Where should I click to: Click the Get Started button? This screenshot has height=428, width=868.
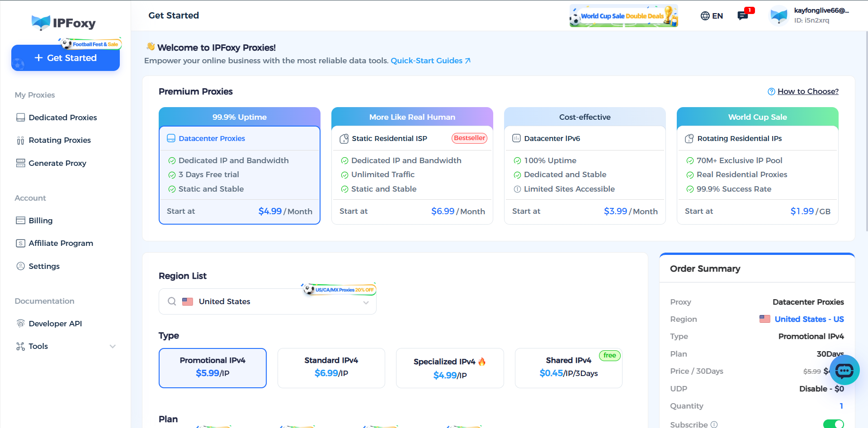[x=66, y=58]
